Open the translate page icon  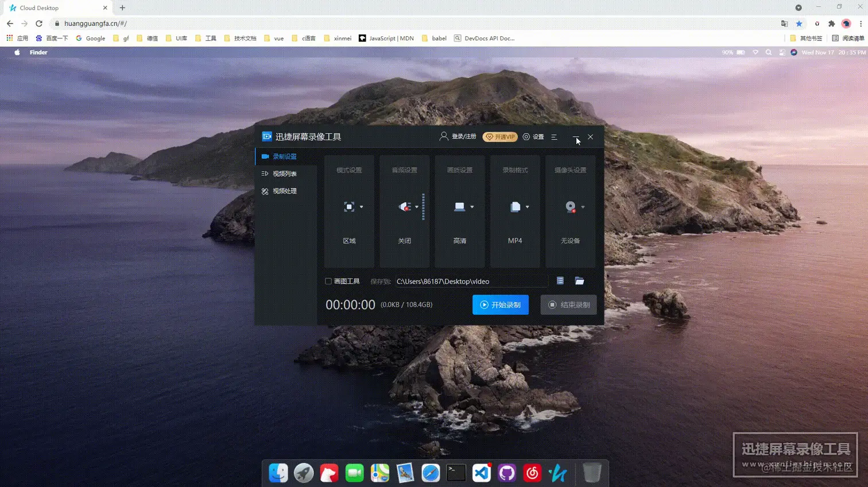784,24
